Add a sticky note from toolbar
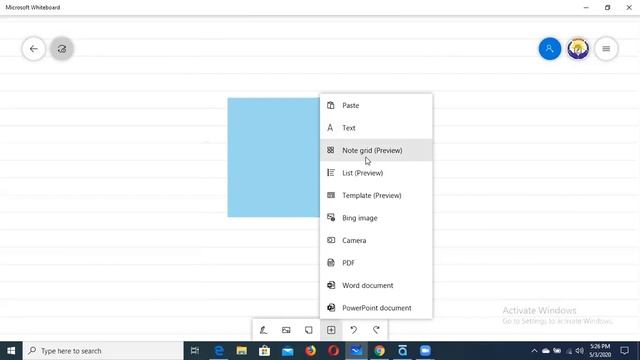Viewport: 640px width, 360px height. [309, 330]
